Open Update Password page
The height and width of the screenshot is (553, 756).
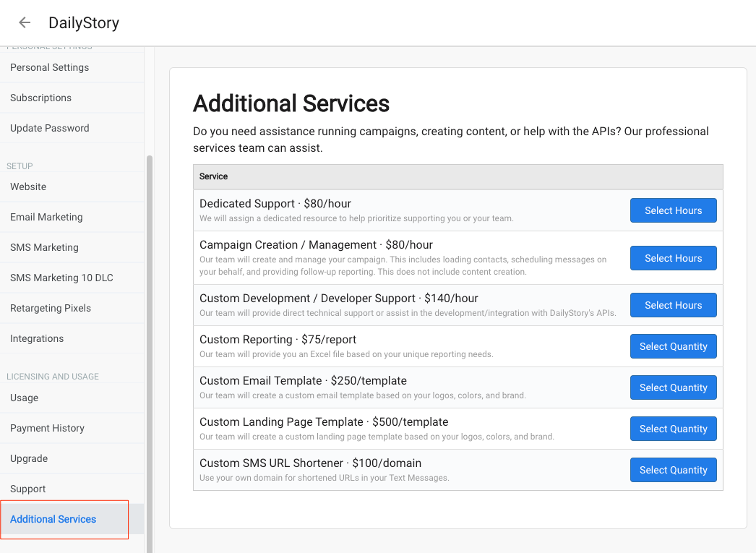click(49, 128)
